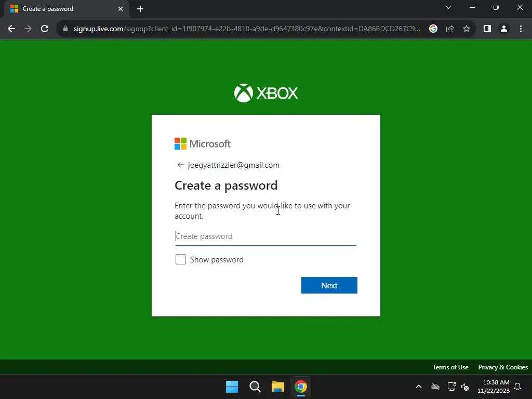Image resolution: width=532 pixels, height=399 pixels.
Task: Click the Microsoft logo
Action: pyautogui.click(x=203, y=143)
